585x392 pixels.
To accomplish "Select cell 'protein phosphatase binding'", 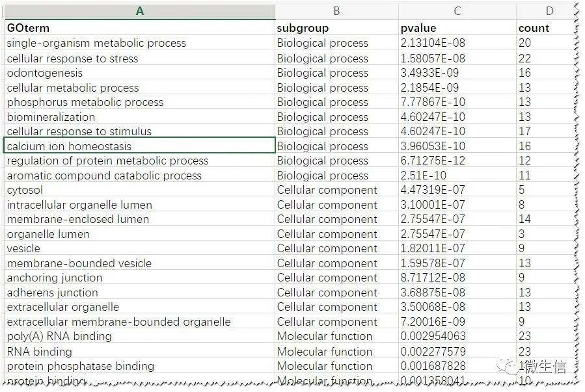I will (x=139, y=366).
